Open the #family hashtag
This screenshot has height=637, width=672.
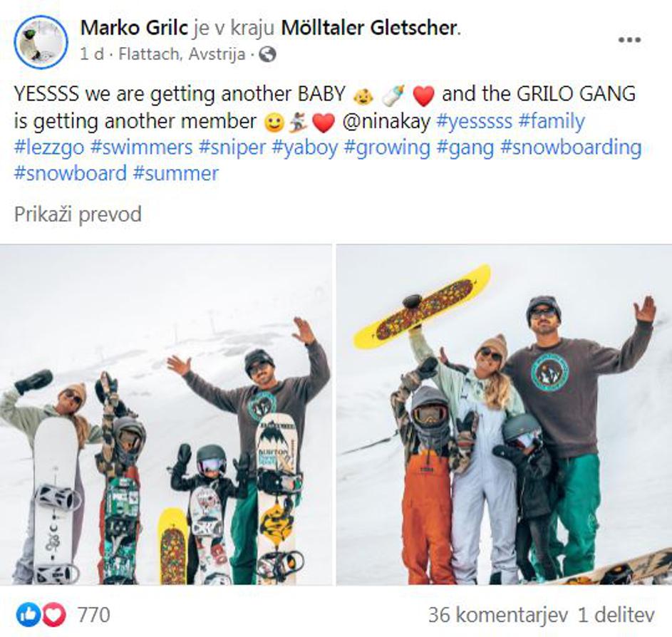click(552, 122)
